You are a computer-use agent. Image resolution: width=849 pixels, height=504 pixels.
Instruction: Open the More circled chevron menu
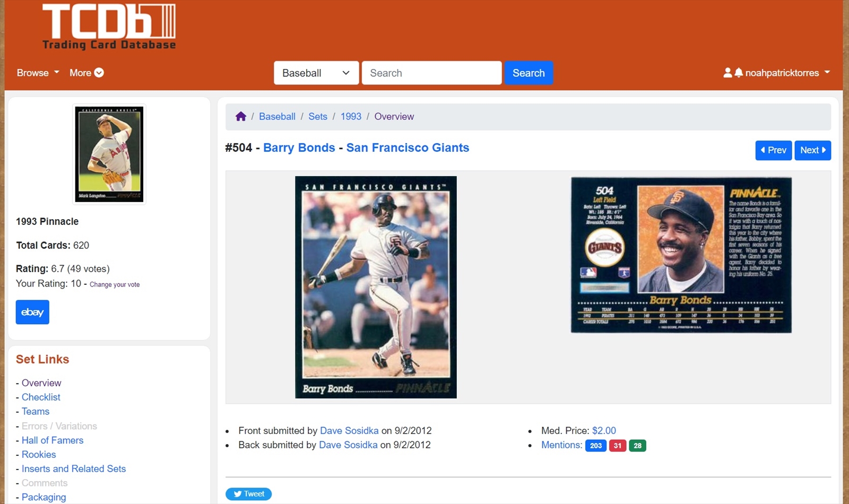coord(86,73)
